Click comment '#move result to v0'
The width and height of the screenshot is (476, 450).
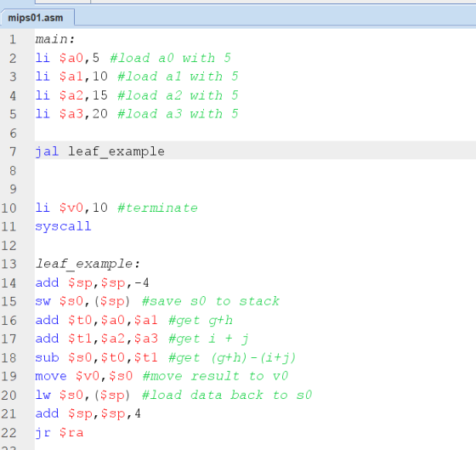(215, 376)
